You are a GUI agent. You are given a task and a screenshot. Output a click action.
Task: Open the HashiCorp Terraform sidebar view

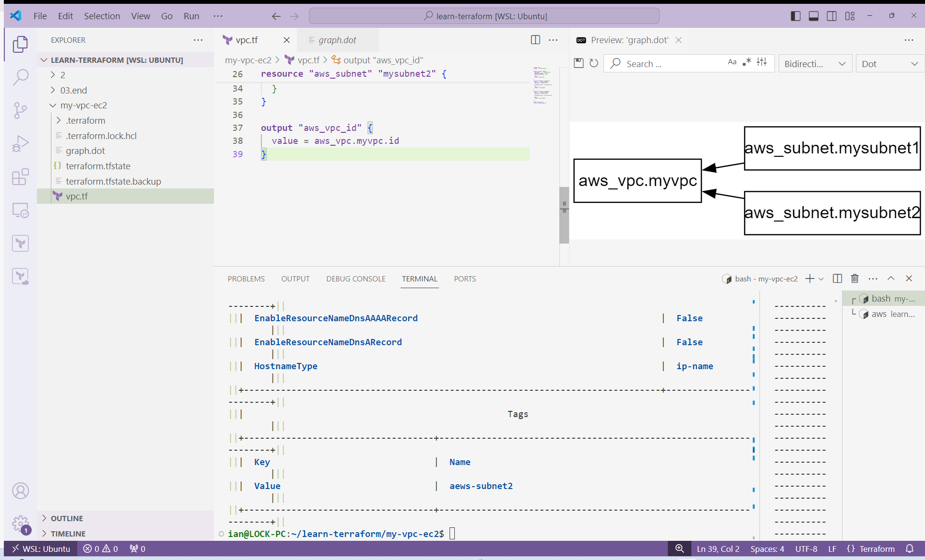pyautogui.click(x=20, y=244)
